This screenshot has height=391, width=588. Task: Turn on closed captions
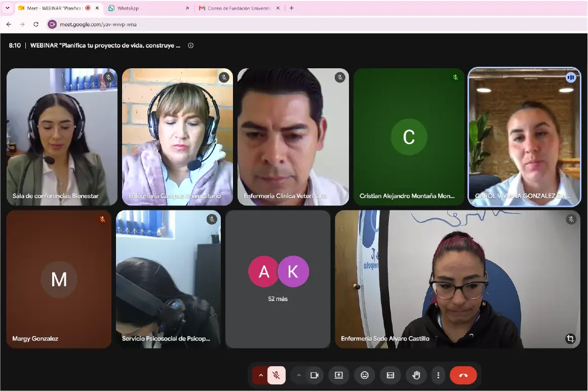click(390, 375)
